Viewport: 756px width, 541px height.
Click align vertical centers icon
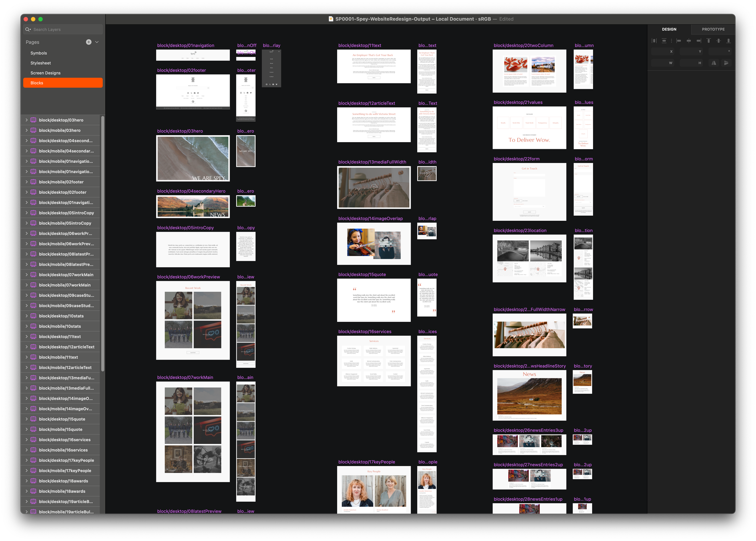coord(719,41)
